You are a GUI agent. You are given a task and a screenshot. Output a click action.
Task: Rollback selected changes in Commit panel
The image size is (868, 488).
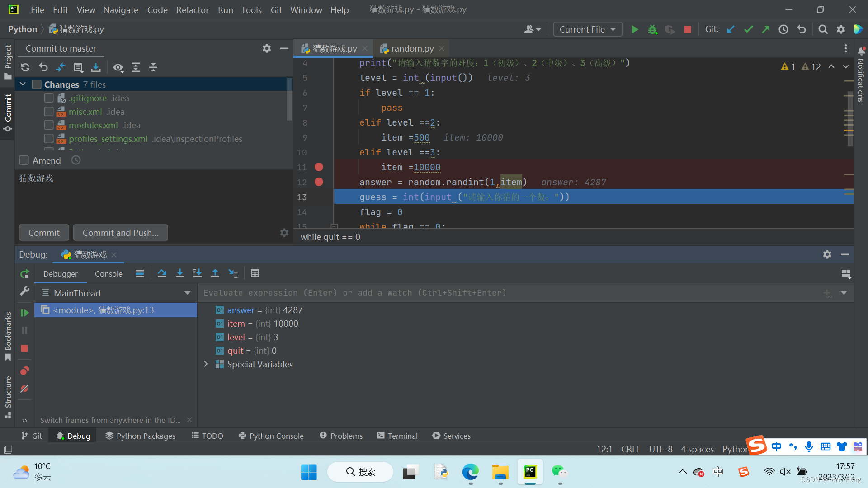[x=43, y=67]
